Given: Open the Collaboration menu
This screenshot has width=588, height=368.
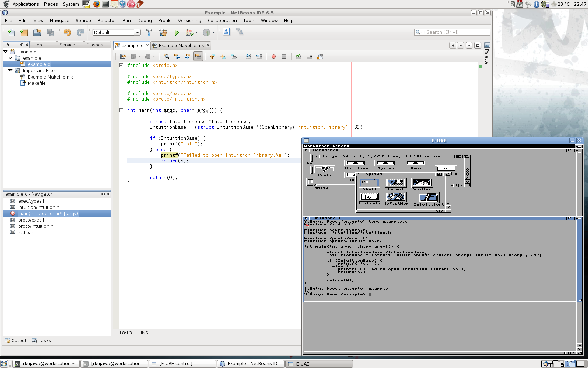Looking at the screenshot, I should [x=222, y=21].
